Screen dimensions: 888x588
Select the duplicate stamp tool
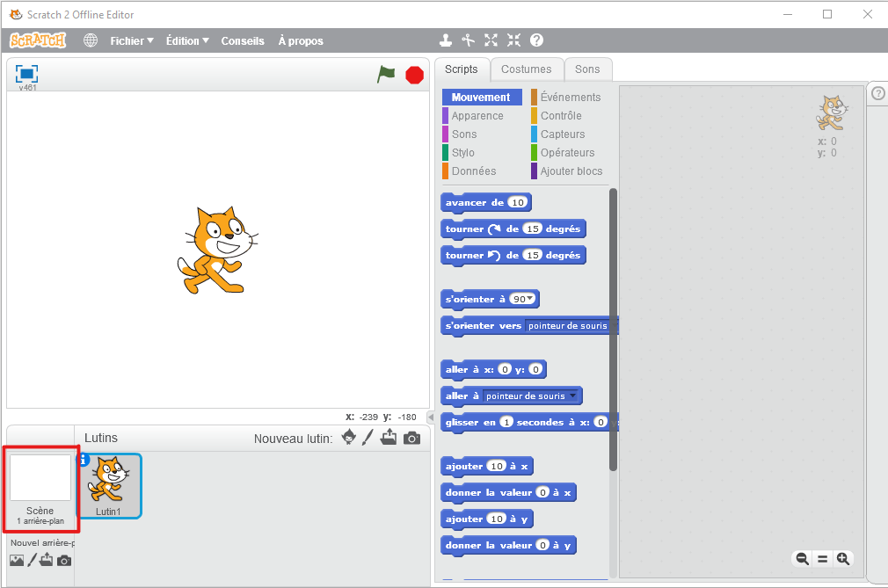(x=447, y=40)
